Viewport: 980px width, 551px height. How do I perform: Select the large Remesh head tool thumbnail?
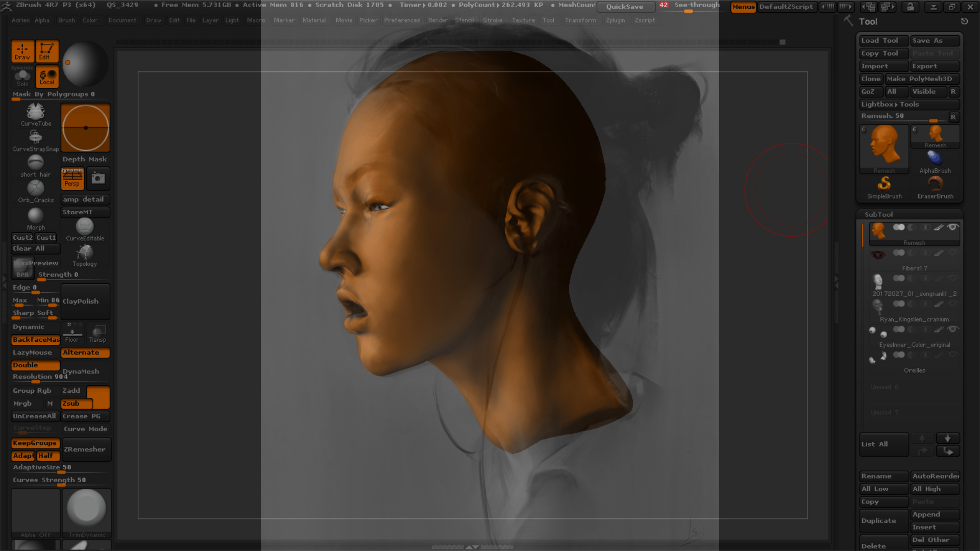(x=884, y=149)
